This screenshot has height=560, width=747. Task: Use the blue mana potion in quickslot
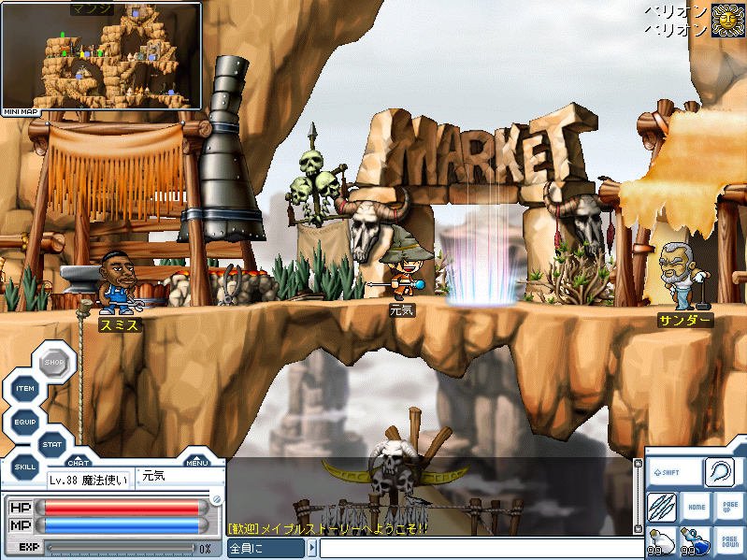click(x=695, y=541)
